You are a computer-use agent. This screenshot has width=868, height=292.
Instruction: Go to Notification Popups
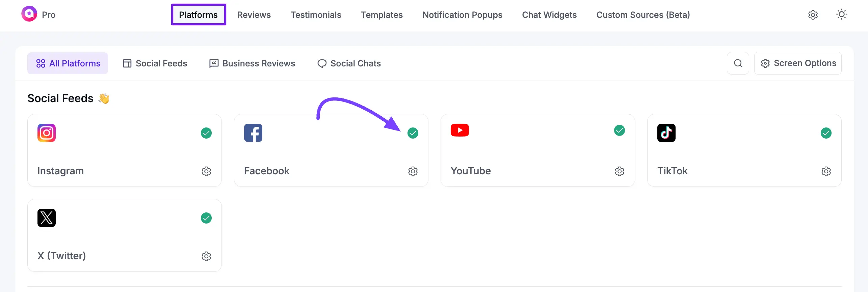pyautogui.click(x=462, y=15)
